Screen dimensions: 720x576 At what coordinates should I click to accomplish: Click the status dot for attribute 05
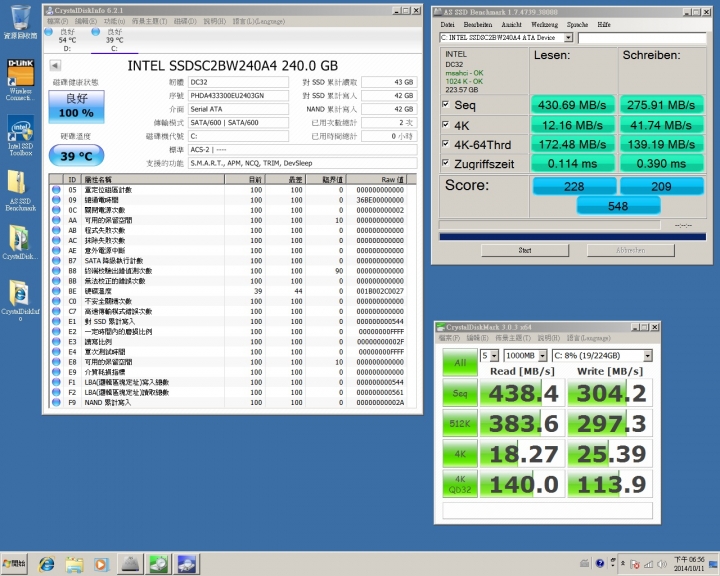[x=56, y=190]
